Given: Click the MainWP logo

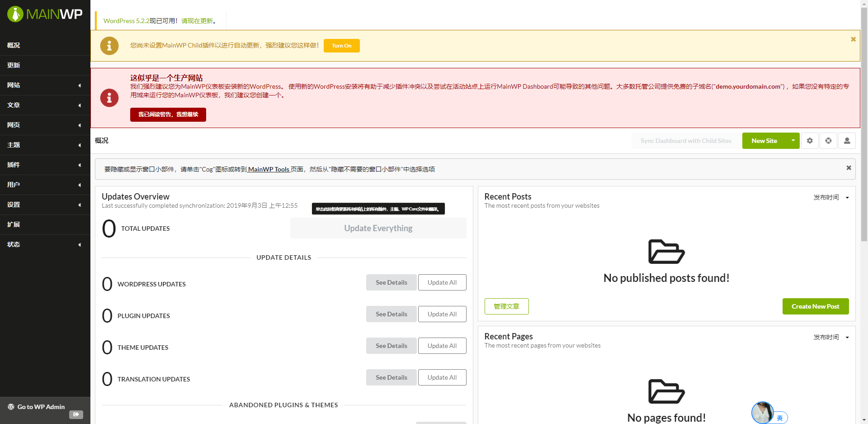Looking at the screenshot, I should coord(45,14).
